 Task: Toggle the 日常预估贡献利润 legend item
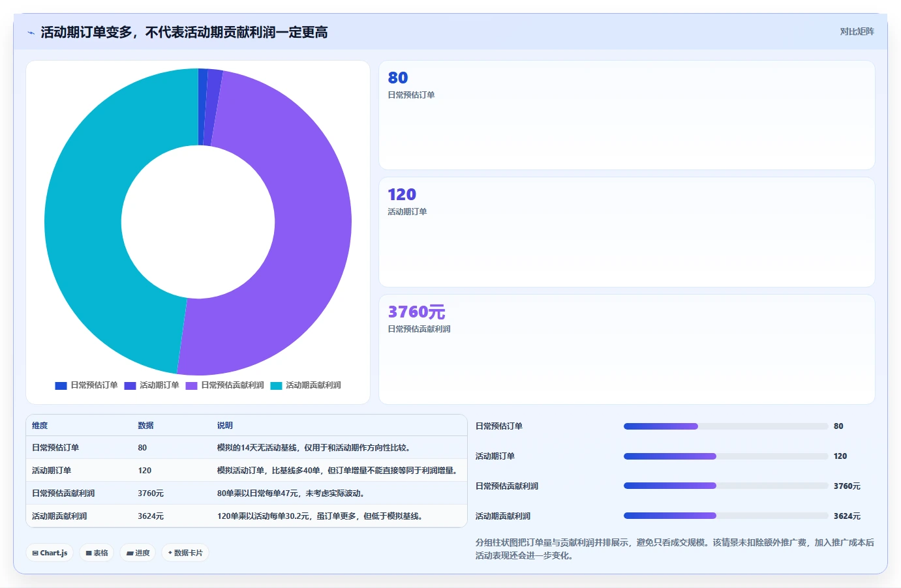point(225,385)
